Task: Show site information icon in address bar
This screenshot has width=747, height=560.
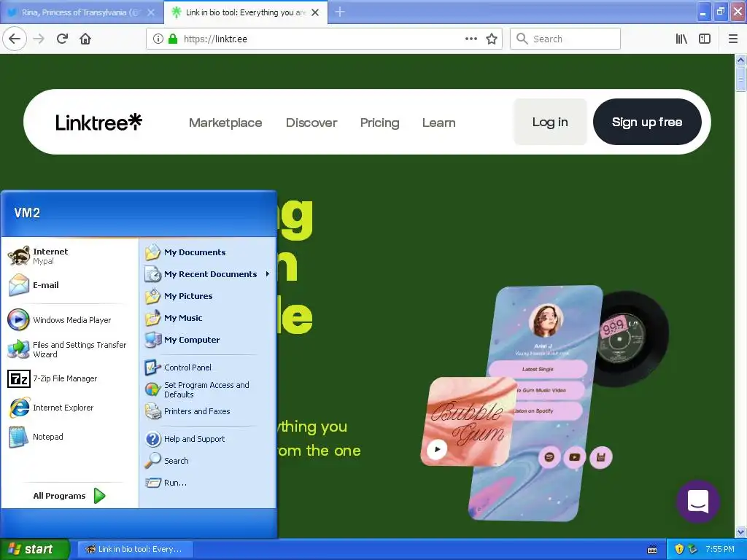Action: 158,39
